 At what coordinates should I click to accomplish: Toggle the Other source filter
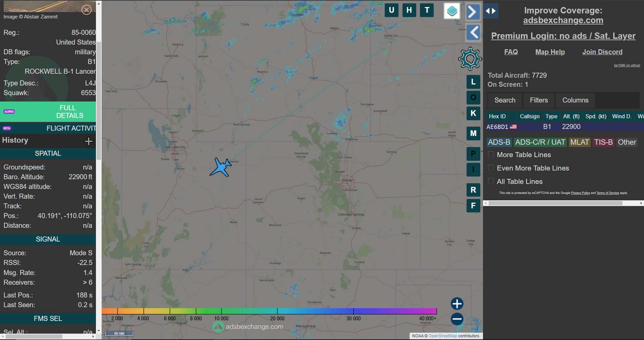tap(627, 142)
